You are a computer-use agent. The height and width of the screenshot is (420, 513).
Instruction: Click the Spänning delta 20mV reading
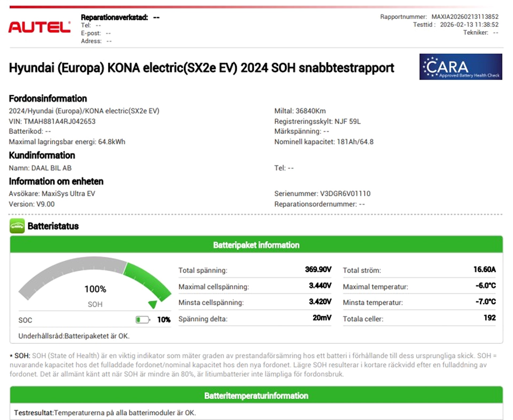(322, 318)
